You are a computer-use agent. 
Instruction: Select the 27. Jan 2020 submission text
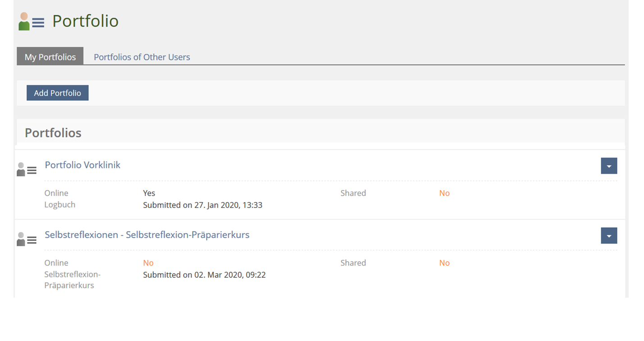point(202,205)
